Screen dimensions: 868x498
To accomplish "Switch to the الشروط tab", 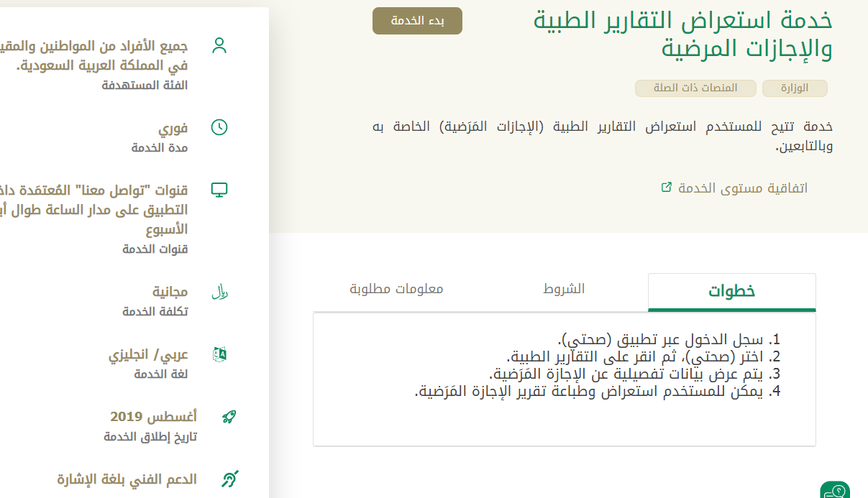I will click(564, 289).
